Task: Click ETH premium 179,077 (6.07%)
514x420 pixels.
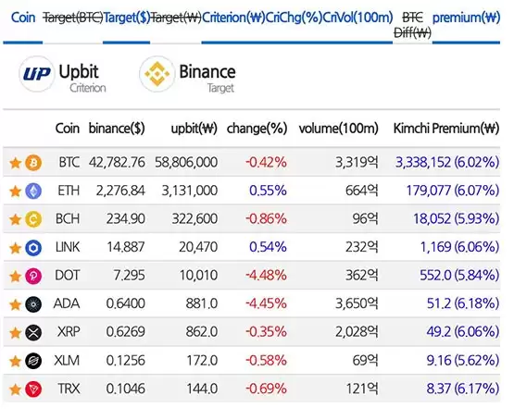Action: (x=453, y=191)
